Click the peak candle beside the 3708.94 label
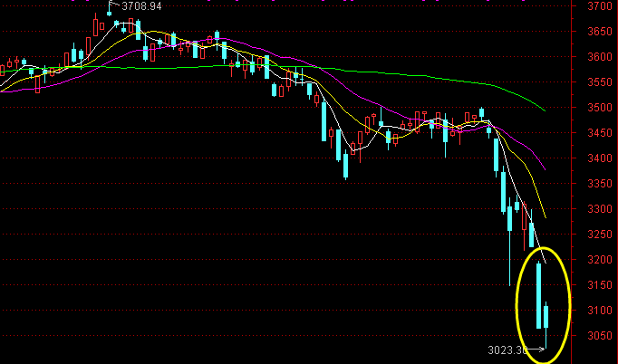The height and width of the screenshot is (364, 618). pos(109,13)
